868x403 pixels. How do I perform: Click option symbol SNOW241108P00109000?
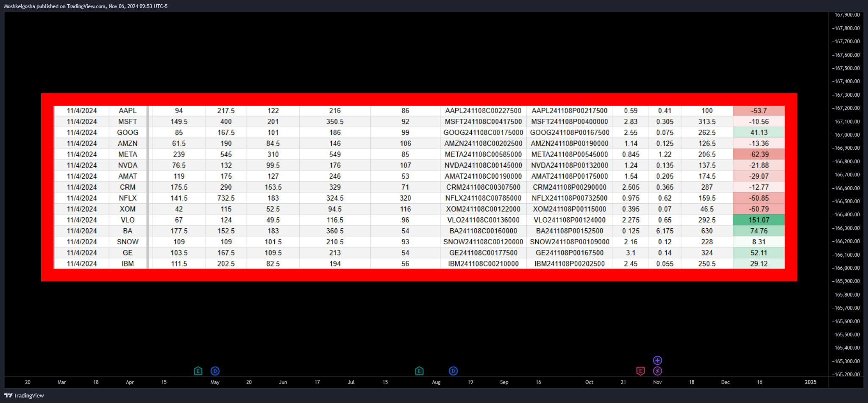point(570,242)
